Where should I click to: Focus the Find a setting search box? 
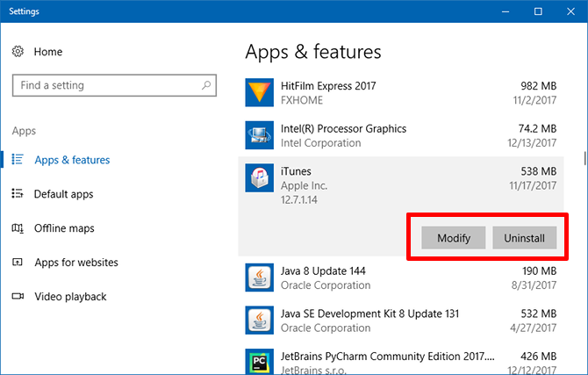click(114, 85)
